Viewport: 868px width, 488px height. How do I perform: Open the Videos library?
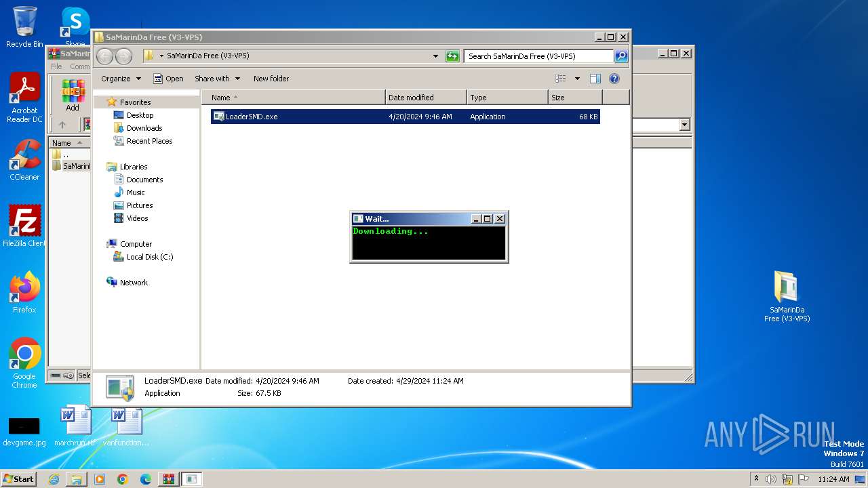coord(137,218)
